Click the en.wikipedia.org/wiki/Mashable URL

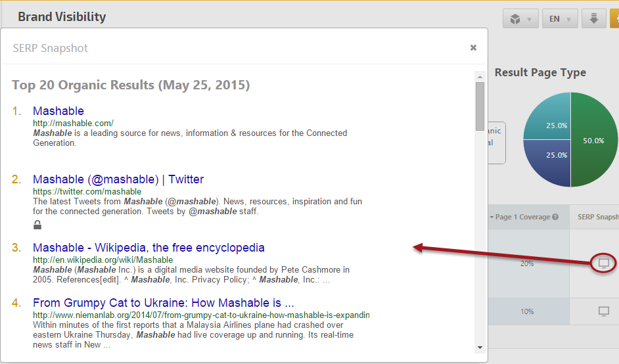coord(103,260)
